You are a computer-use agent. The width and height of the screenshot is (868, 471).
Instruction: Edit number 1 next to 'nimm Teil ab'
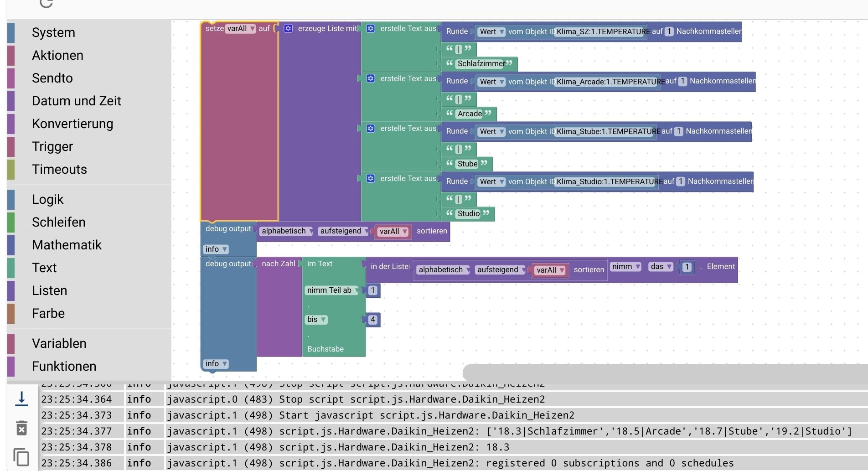click(x=373, y=290)
